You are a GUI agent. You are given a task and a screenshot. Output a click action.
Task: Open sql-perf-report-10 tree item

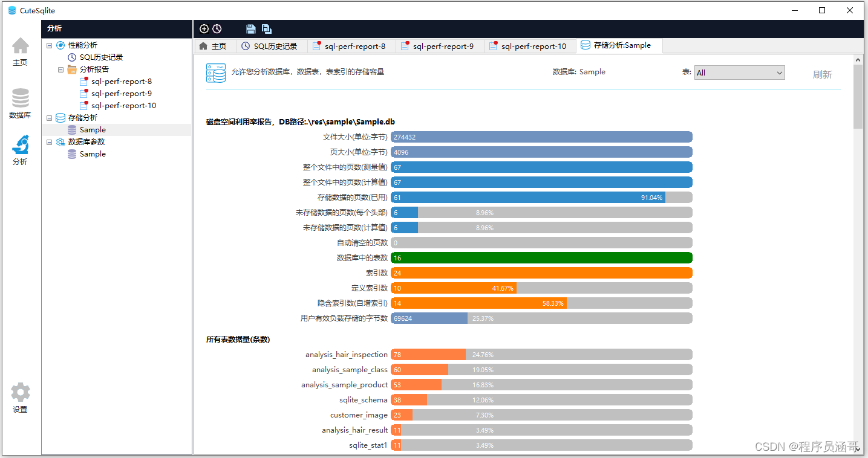124,106
